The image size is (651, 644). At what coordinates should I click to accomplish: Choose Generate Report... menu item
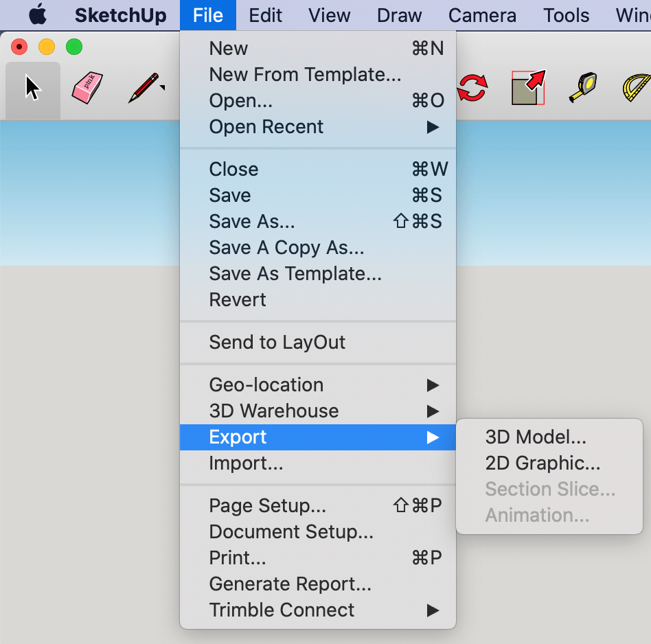coord(318,584)
